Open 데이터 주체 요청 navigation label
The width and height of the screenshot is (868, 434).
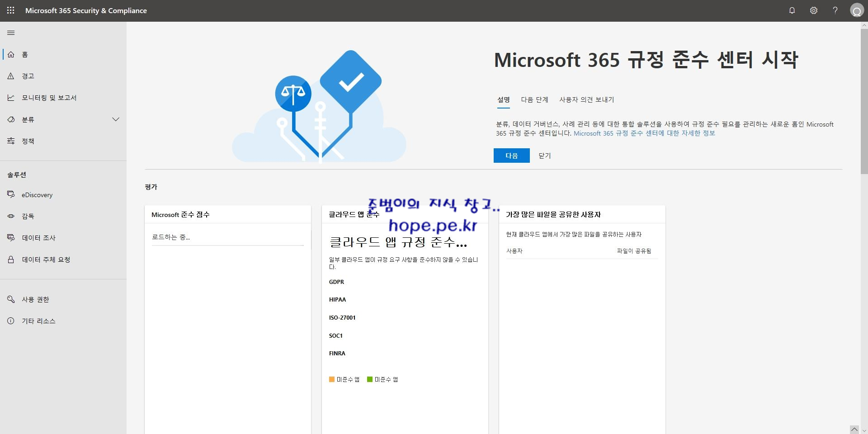(46, 259)
